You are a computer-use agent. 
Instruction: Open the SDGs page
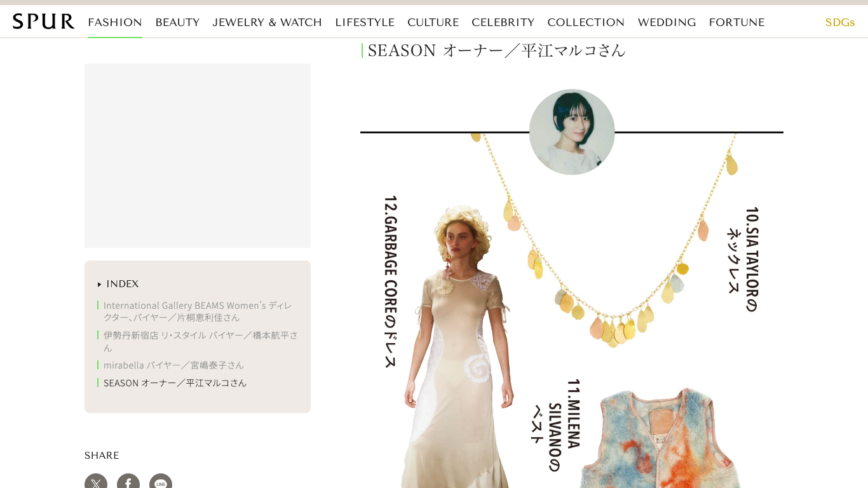coord(839,22)
